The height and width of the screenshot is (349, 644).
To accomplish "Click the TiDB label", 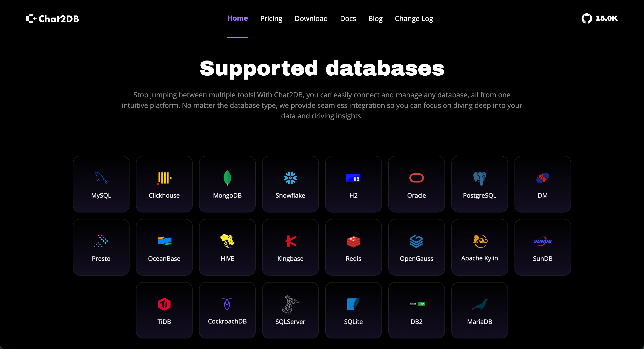I will click(x=164, y=321).
